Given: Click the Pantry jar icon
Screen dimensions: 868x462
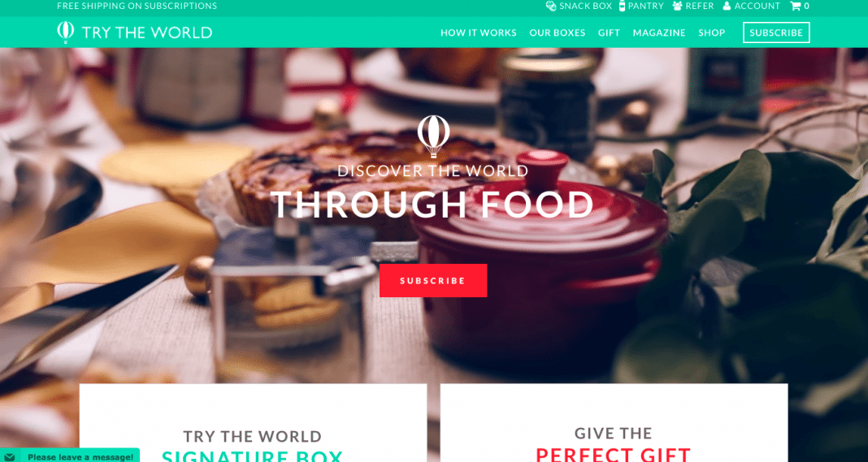Looking at the screenshot, I should coord(623,6).
